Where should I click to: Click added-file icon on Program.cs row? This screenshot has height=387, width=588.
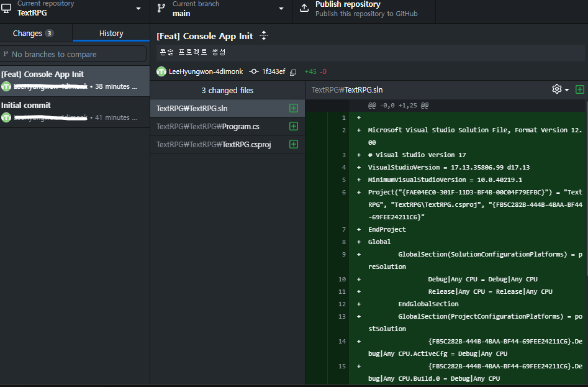(x=294, y=126)
